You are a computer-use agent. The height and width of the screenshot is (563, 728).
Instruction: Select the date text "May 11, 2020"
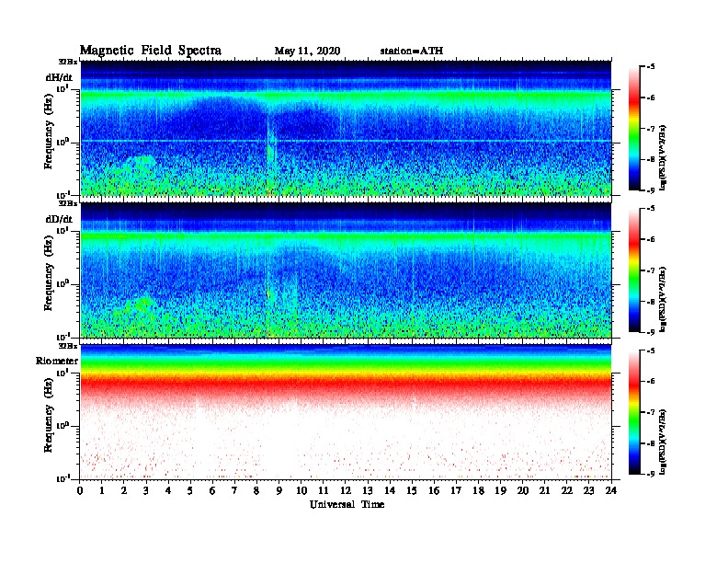tap(307, 52)
